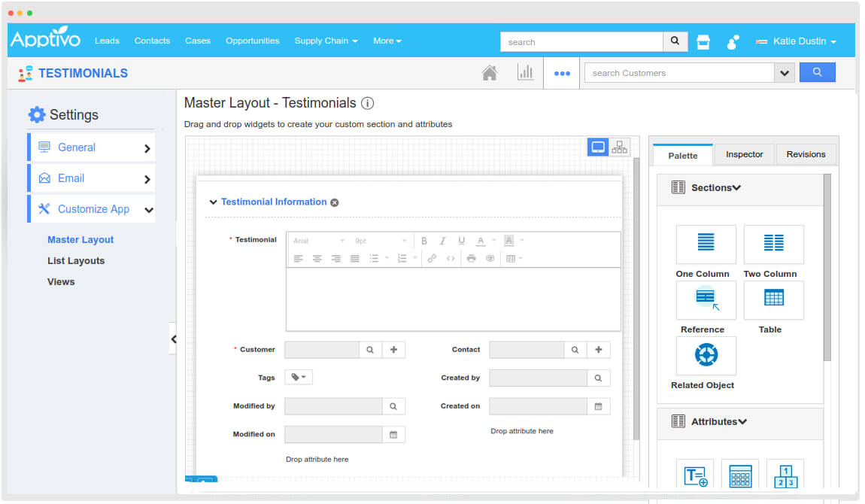This screenshot has width=865, height=504.
Task: Toggle the preview eye icon in editor
Action: coord(490,257)
